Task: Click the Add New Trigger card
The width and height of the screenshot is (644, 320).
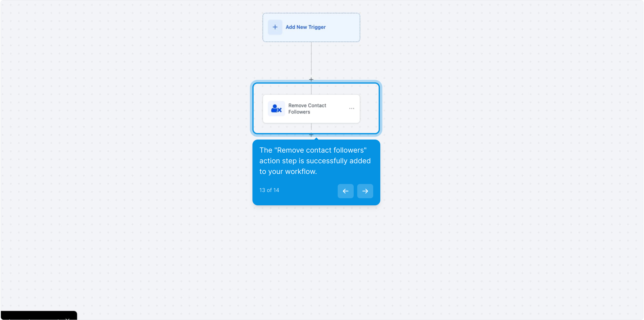Action: (x=311, y=27)
